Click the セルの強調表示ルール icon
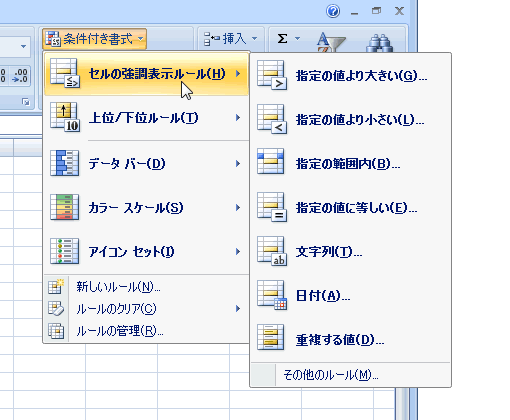 pyautogui.click(x=65, y=73)
